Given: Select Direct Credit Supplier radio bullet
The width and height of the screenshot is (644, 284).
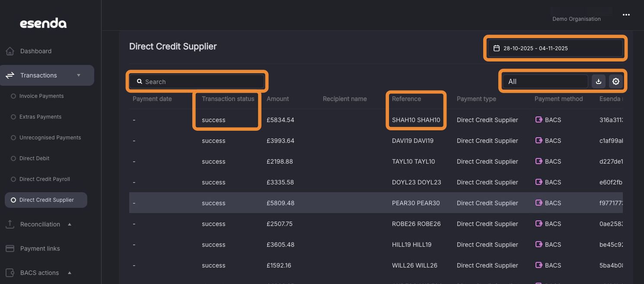Looking at the screenshot, I should pos(13,200).
